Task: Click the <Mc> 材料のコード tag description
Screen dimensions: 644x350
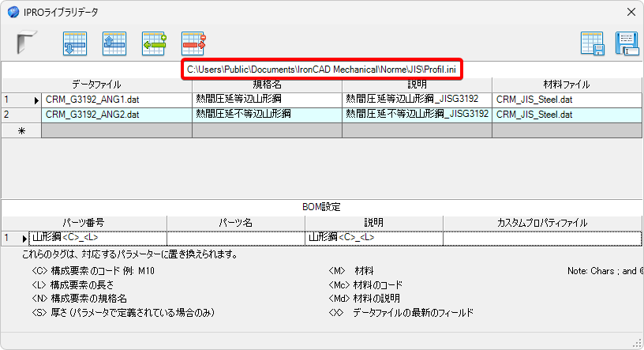Action: (x=365, y=284)
